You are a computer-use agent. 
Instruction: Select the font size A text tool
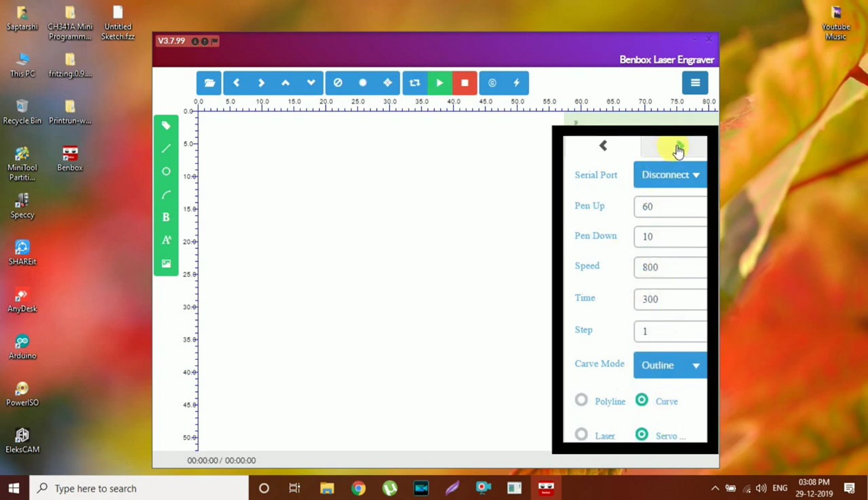point(166,241)
